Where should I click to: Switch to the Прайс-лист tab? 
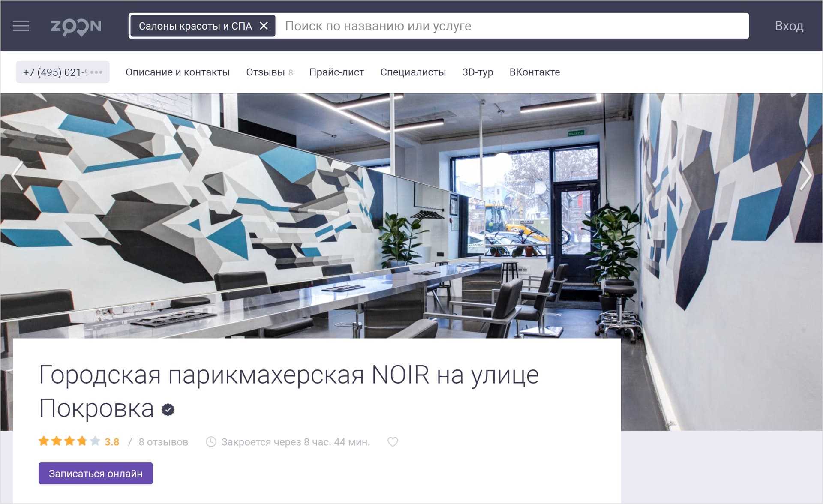pos(336,72)
